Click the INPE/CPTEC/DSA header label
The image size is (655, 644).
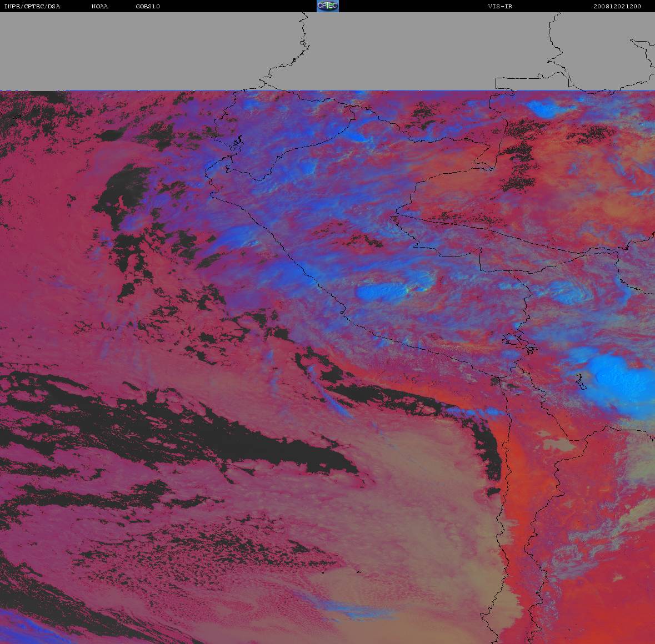click(x=32, y=7)
